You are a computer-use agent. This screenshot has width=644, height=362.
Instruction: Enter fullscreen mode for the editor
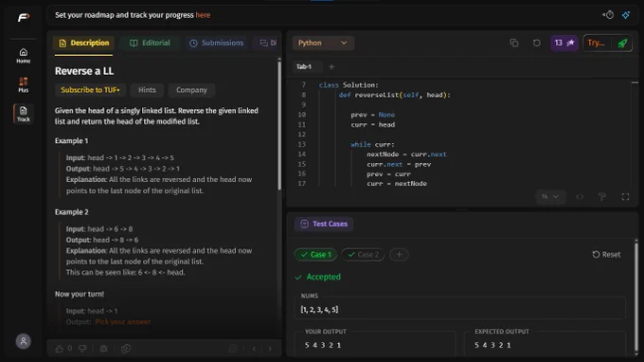pyautogui.click(x=625, y=197)
